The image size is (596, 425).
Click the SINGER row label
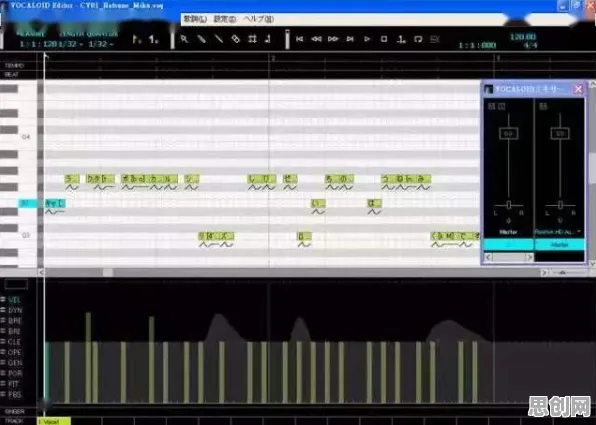click(x=15, y=411)
